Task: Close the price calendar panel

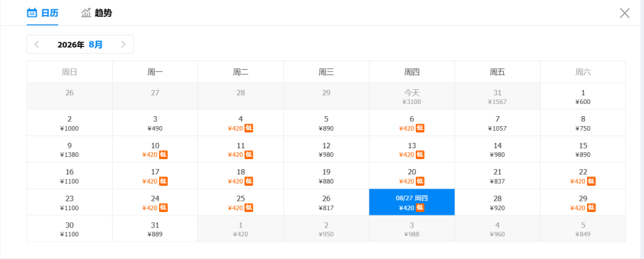Action: 625,13
